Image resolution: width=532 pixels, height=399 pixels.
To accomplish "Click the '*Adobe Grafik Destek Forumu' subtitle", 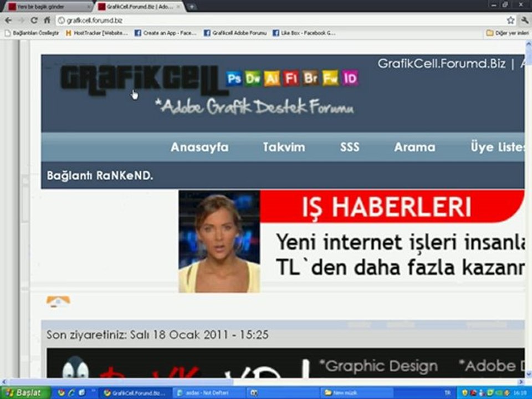I will 254,106.
